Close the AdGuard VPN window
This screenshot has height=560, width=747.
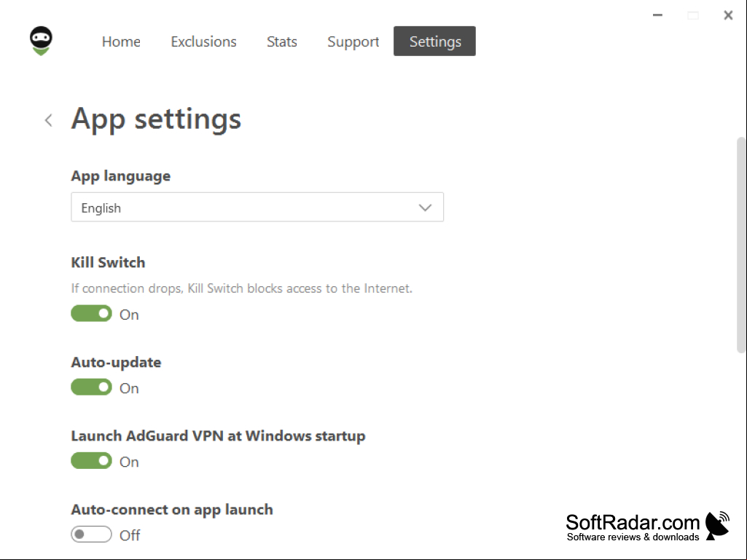(x=728, y=15)
